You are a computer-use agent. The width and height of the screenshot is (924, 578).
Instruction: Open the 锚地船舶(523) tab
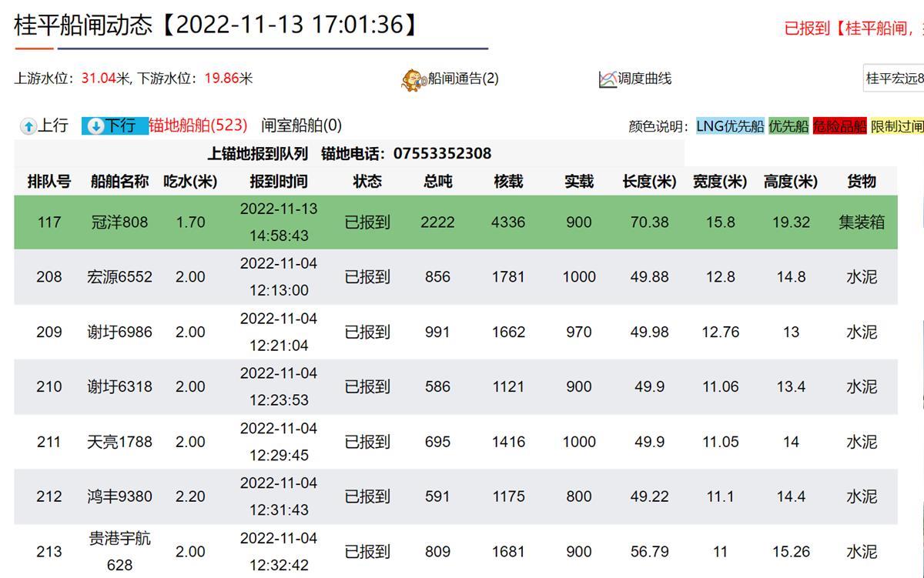(x=198, y=125)
